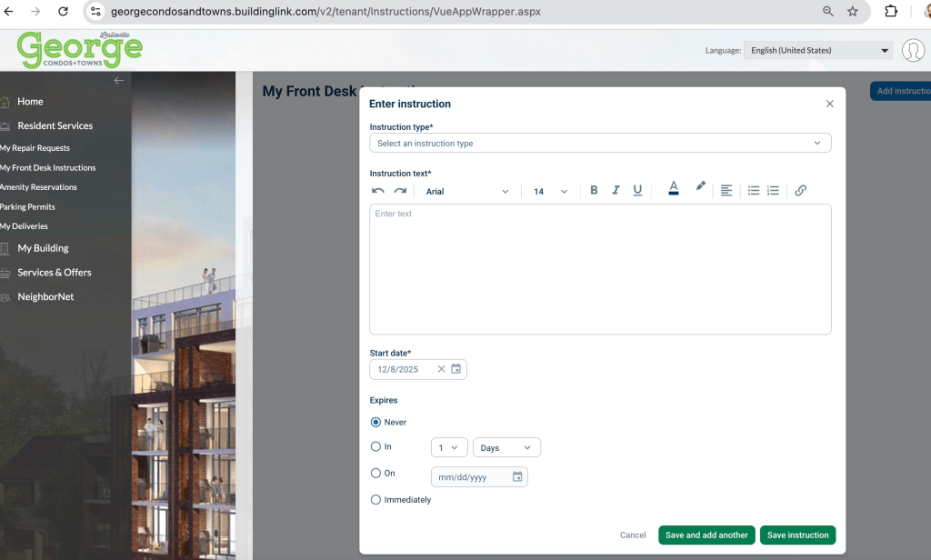Open the Instruction type dropdown
Viewport: 931px width, 560px height.
tap(599, 143)
